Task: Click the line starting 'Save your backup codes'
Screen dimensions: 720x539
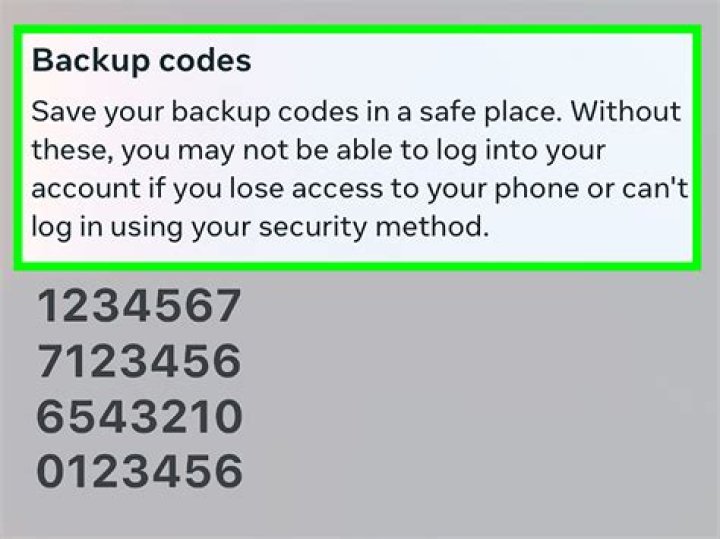Action: (x=356, y=112)
